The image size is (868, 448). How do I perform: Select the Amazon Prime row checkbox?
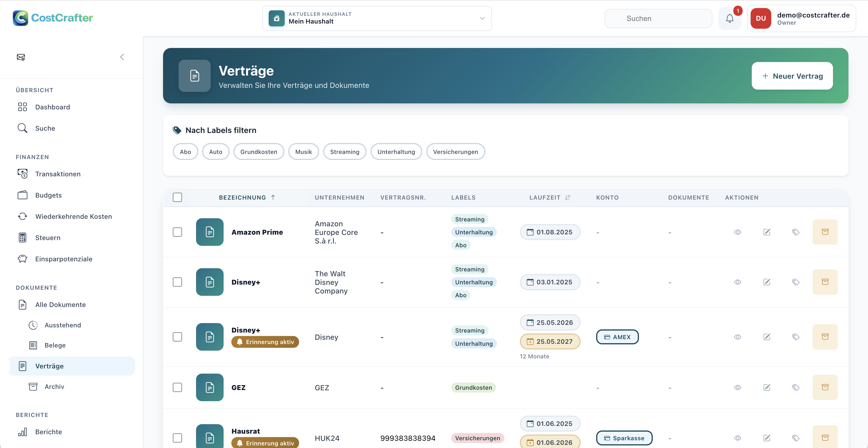177,232
